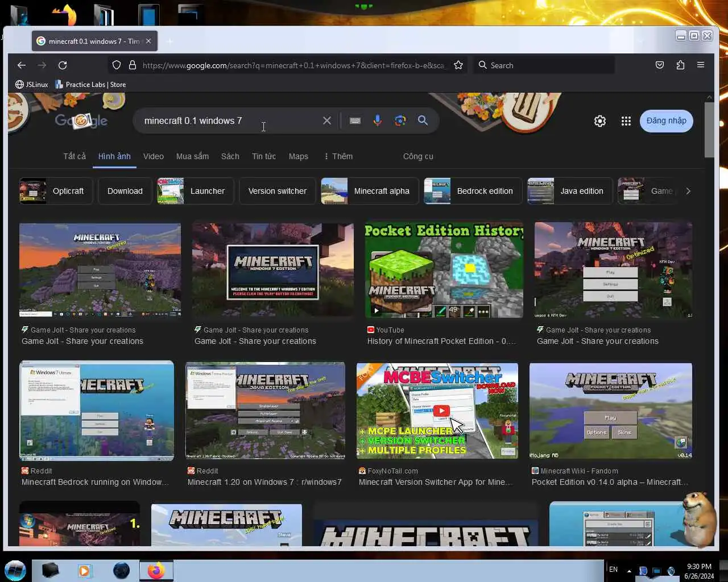Open the JSLinux bookmark
728x582 pixels.
(x=32, y=85)
